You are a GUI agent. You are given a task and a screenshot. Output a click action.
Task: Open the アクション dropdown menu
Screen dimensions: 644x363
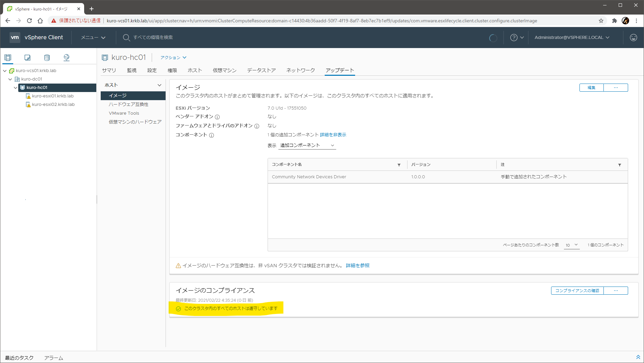173,58
